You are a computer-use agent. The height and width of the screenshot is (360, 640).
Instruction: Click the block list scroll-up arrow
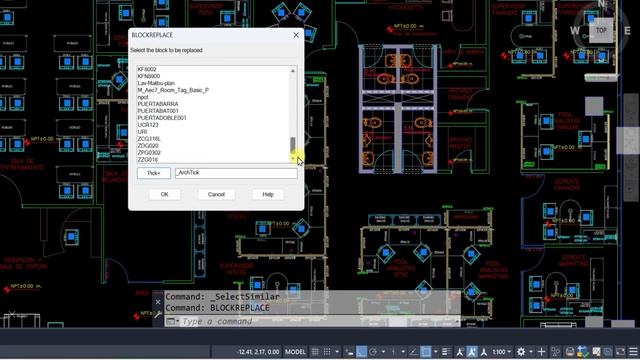[x=293, y=71]
